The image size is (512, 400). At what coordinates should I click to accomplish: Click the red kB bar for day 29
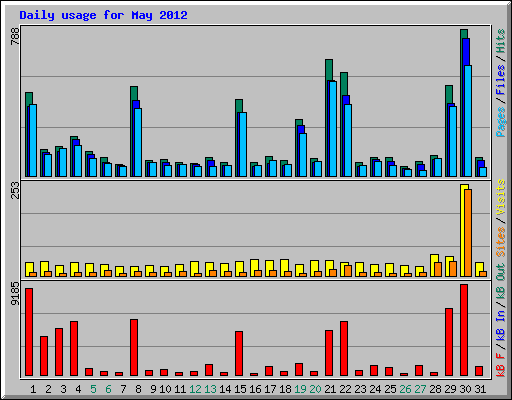(449, 342)
